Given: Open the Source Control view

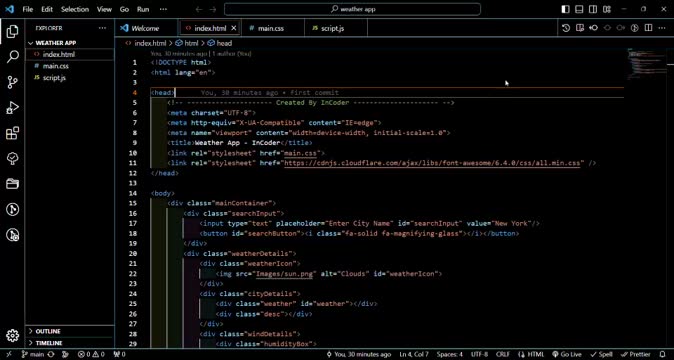Looking at the screenshot, I should (12, 82).
